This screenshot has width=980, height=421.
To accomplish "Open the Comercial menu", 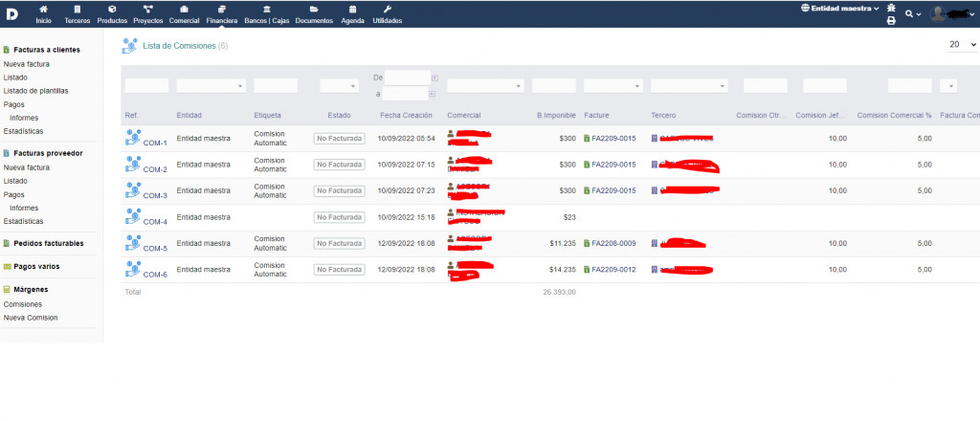I will pos(184,14).
